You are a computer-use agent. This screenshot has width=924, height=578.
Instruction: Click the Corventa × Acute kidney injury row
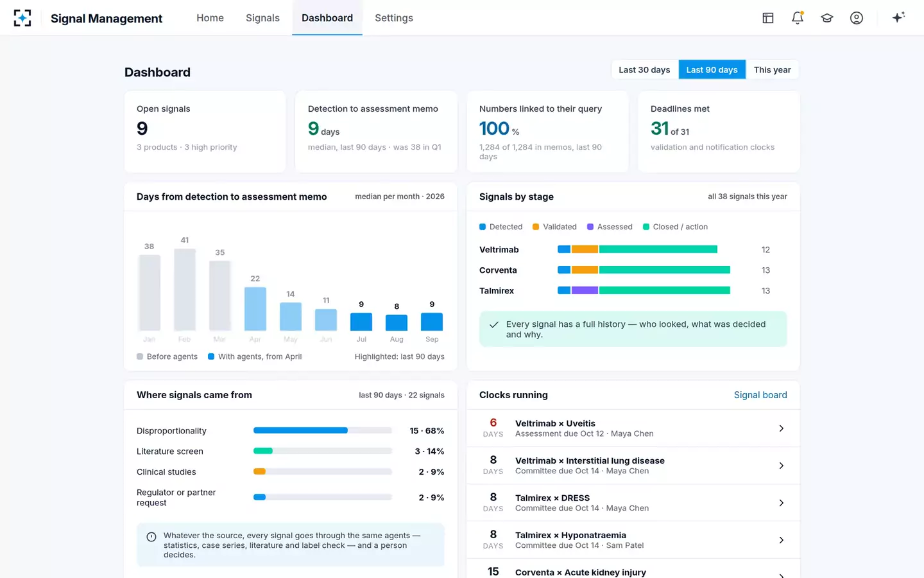(633, 569)
